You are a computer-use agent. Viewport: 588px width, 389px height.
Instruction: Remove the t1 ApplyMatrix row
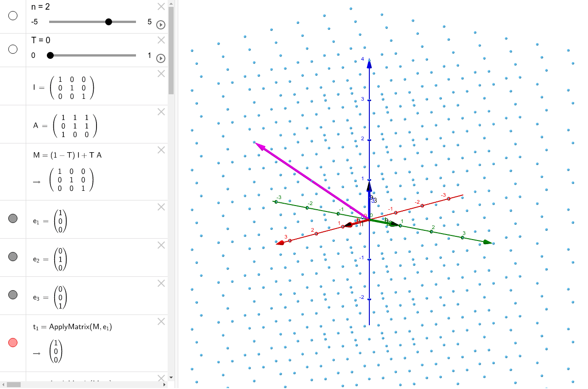(161, 321)
